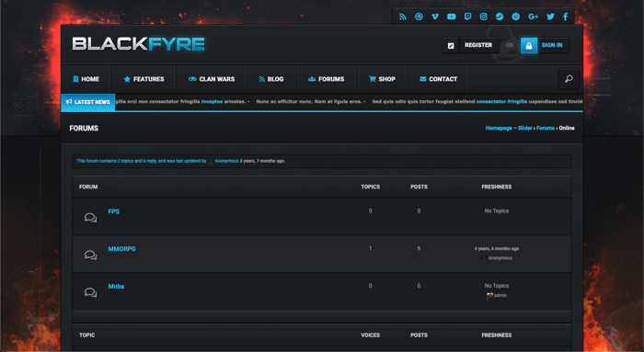Click the admin avatar in Moba row
The height and width of the screenshot is (352, 644).
489,295
